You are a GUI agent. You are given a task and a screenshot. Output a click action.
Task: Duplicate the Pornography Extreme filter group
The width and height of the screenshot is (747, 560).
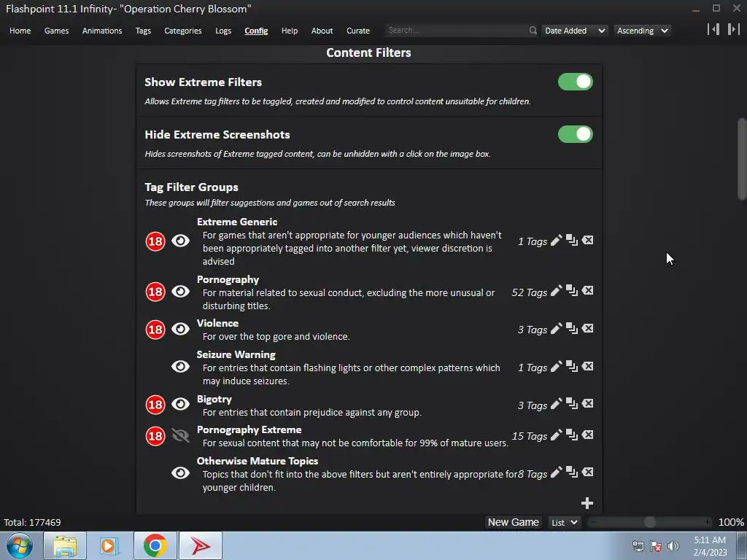(572, 435)
